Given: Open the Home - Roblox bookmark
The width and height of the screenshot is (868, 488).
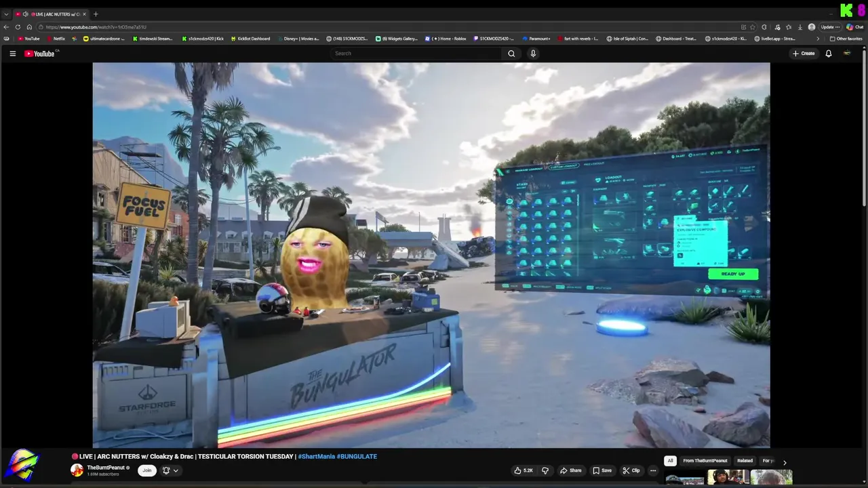Looking at the screenshot, I should coord(446,39).
